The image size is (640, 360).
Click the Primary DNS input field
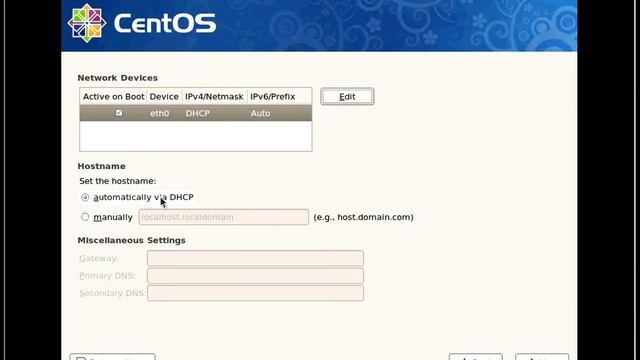(255, 276)
